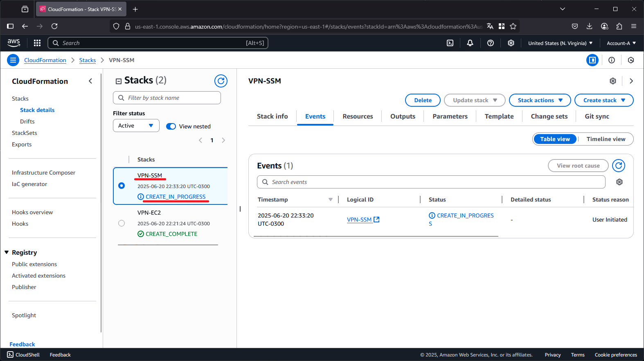Collapse the Registry section
This screenshot has width=644, height=361.
coord(7,252)
